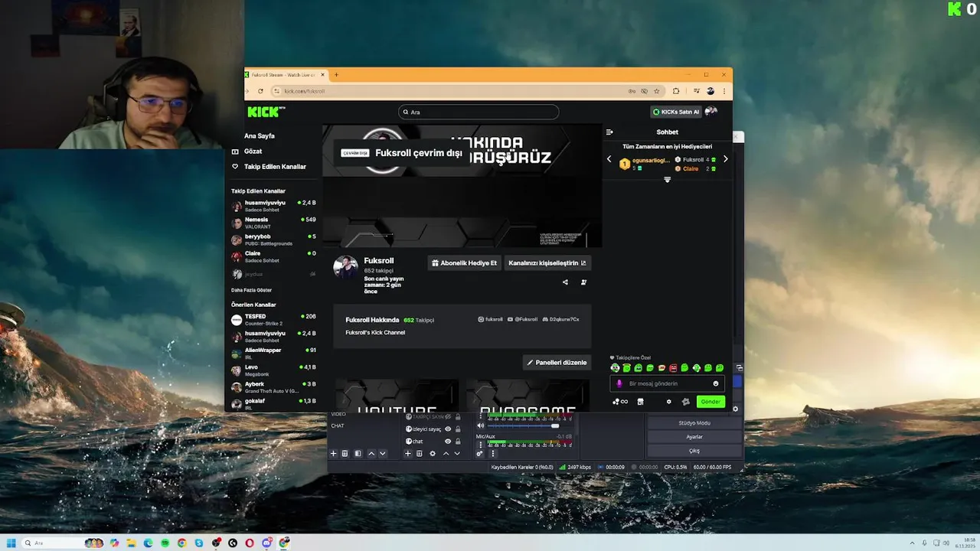
Task: Bookmark this page with the star icon
Action: [x=656, y=91]
